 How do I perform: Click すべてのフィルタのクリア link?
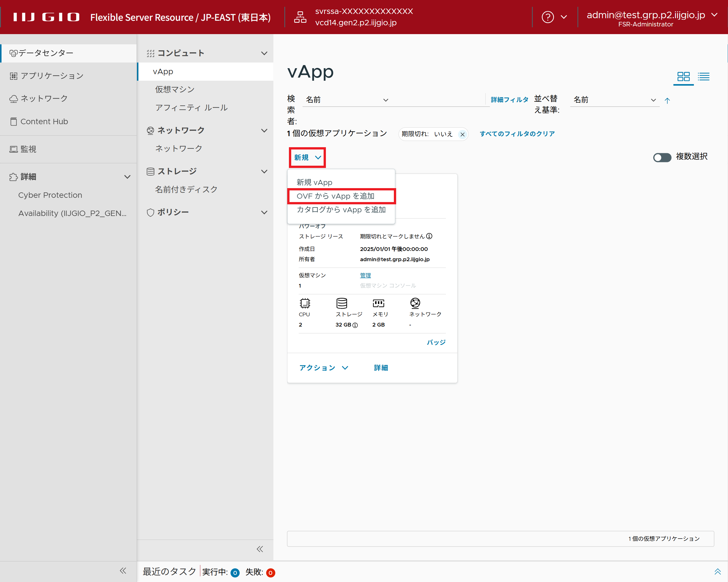[517, 134]
